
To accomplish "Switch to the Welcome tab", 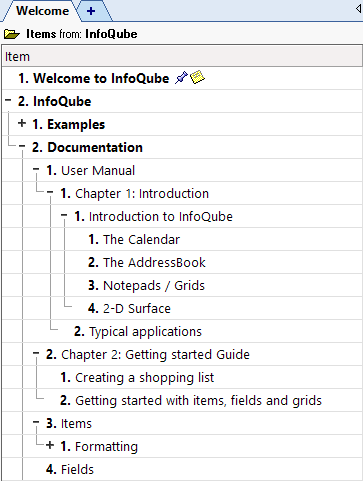I will click(42, 11).
